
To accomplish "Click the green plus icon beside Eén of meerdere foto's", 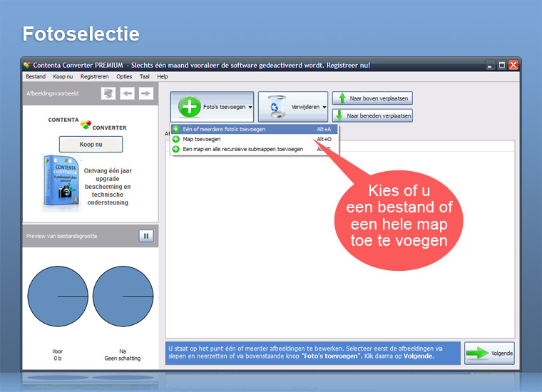I will pos(176,129).
